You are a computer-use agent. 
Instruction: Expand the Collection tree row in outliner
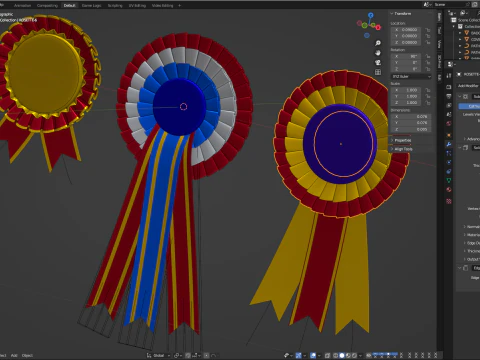pos(454,26)
